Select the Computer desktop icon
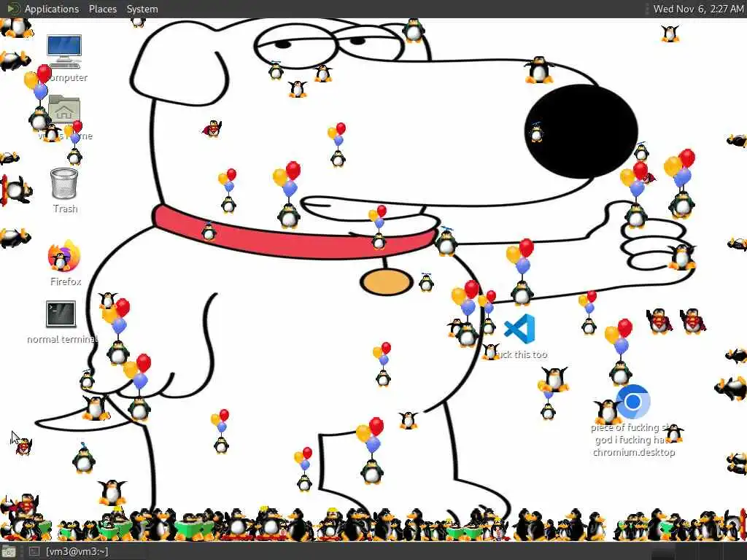Viewport: 747px width, 560px height. coord(64,51)
